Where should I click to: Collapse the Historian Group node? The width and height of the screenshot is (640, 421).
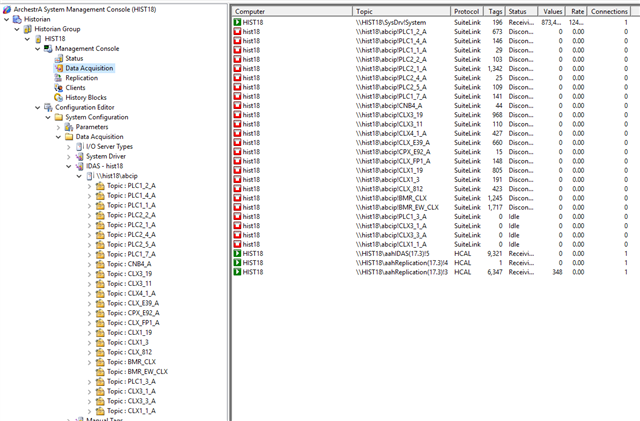(x=17, y=29)
